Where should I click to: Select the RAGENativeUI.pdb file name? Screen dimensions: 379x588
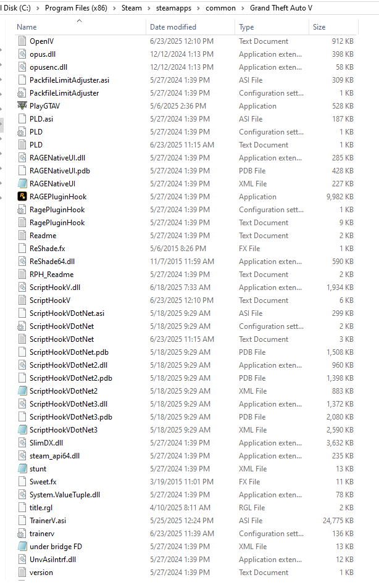[60, 171]
